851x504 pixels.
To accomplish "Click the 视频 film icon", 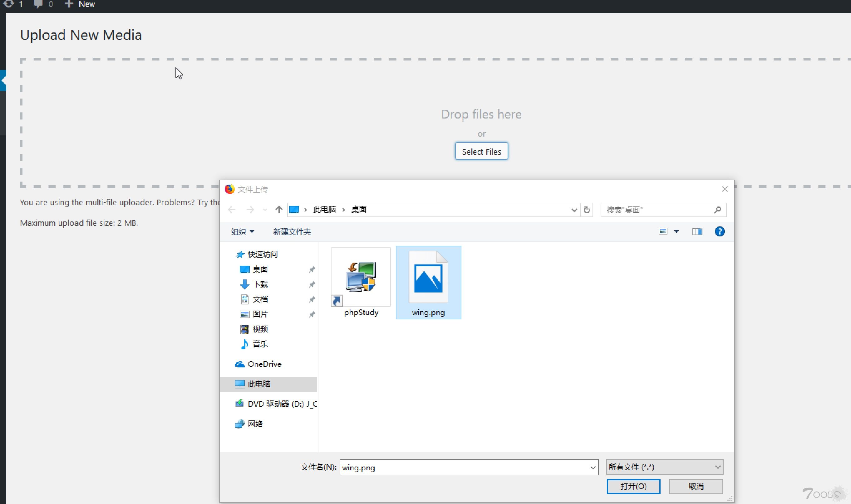I will (244, 329).
